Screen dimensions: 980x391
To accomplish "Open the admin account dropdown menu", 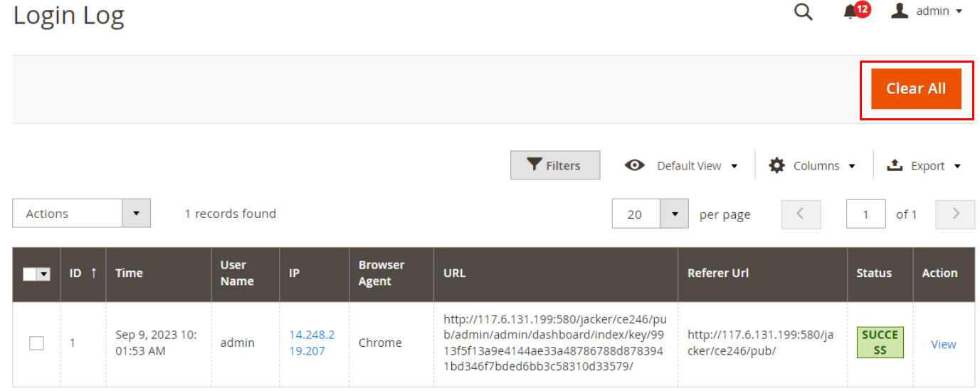I will coord(959,11).
